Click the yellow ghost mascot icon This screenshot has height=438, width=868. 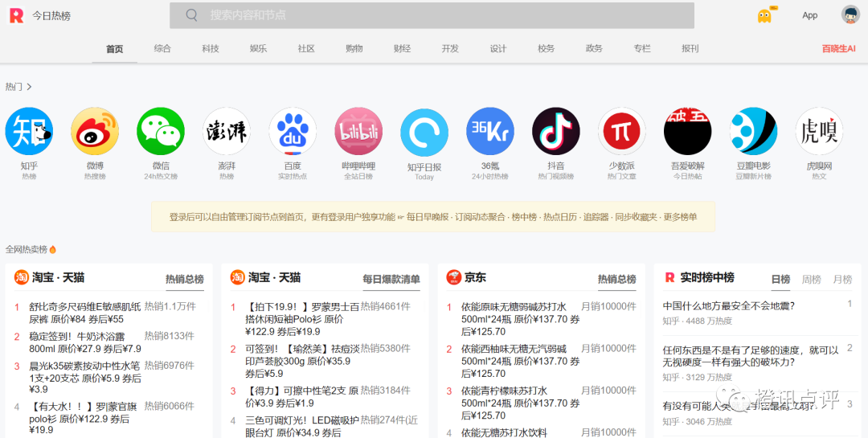[764, 15]
